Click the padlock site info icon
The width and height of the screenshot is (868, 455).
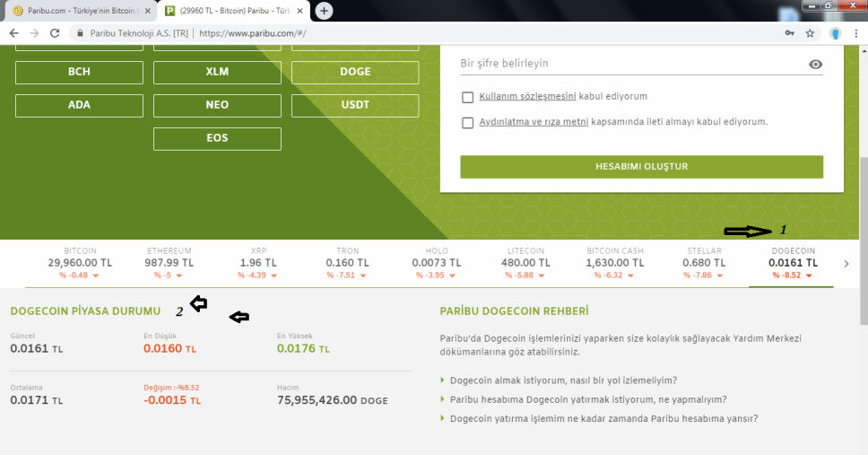tap(81, 33)
